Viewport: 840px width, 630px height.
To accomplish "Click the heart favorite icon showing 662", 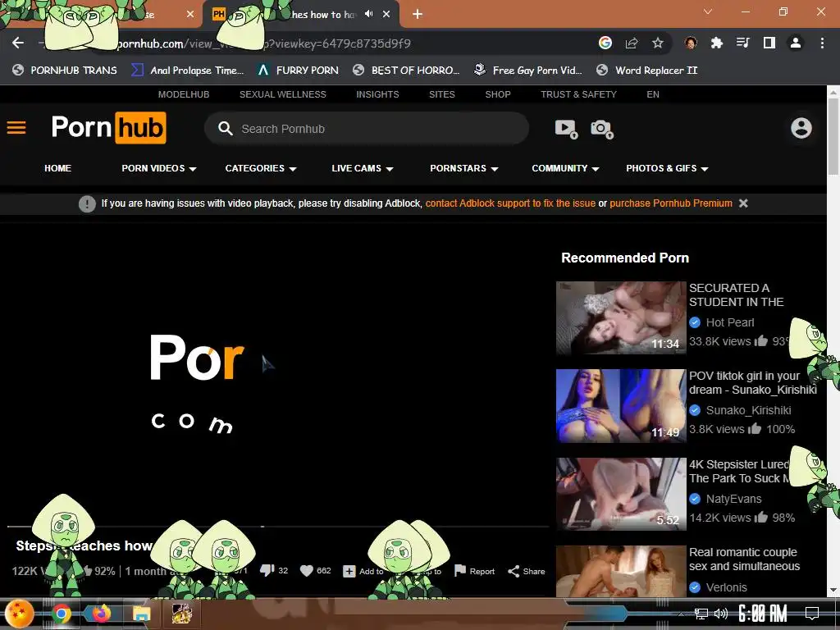I will pos(307,571).
